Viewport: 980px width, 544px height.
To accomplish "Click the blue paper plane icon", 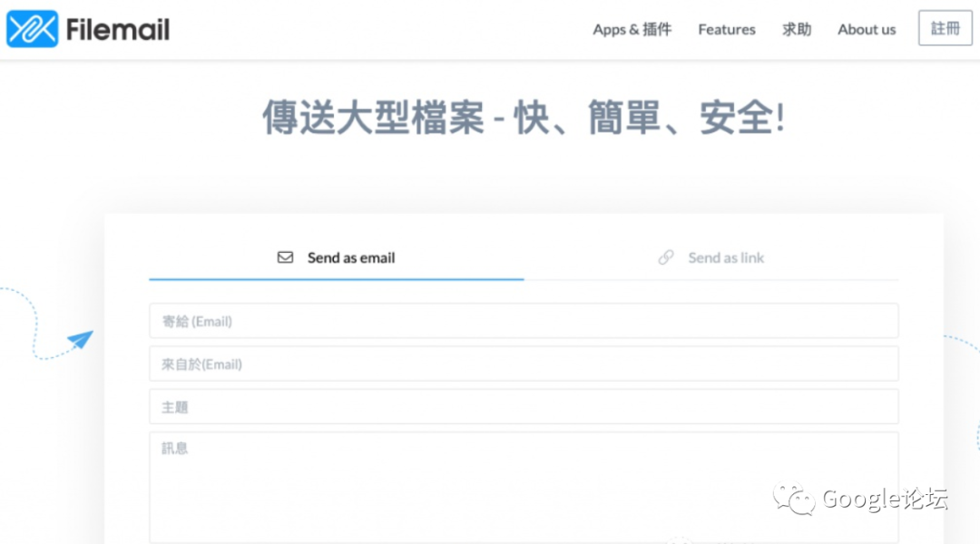I will pos(80,340).
